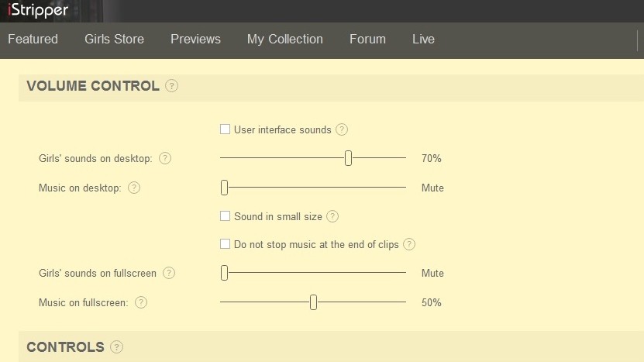Open My Collection tab
Viewport: 644px width, 362px height.
(x=285, y=39)
